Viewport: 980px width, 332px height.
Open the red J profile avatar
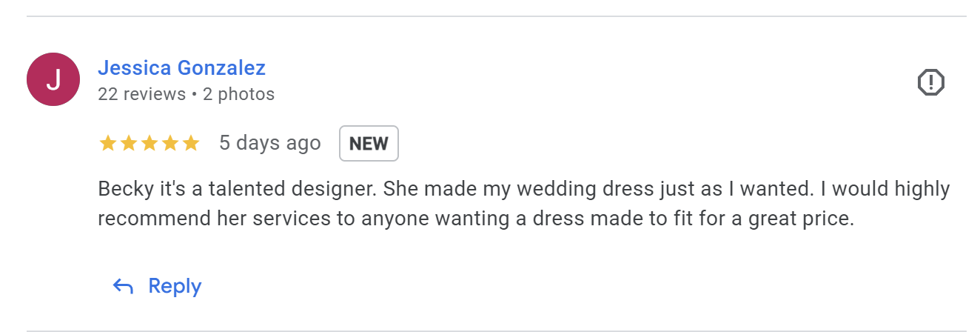(x=53, y=79)
